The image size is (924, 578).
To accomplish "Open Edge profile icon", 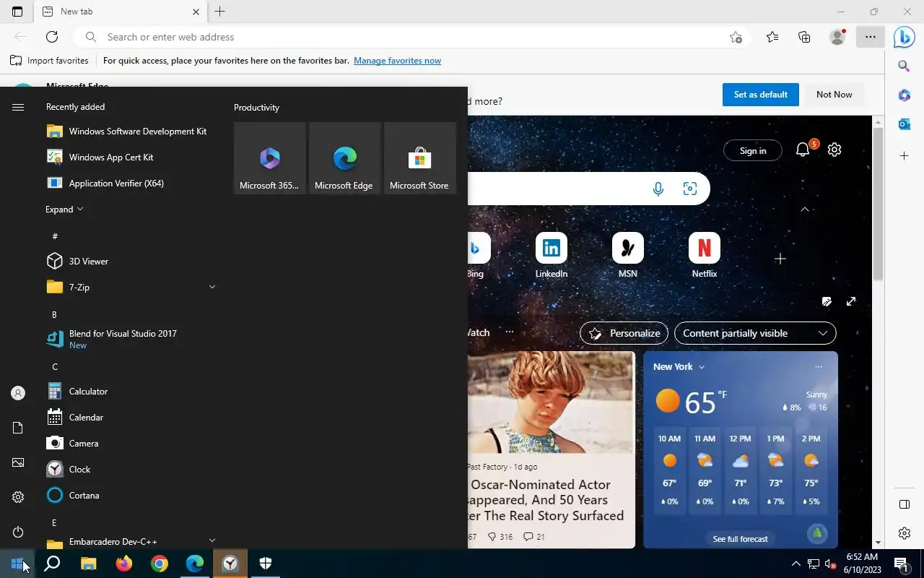I will coord(837,37).
